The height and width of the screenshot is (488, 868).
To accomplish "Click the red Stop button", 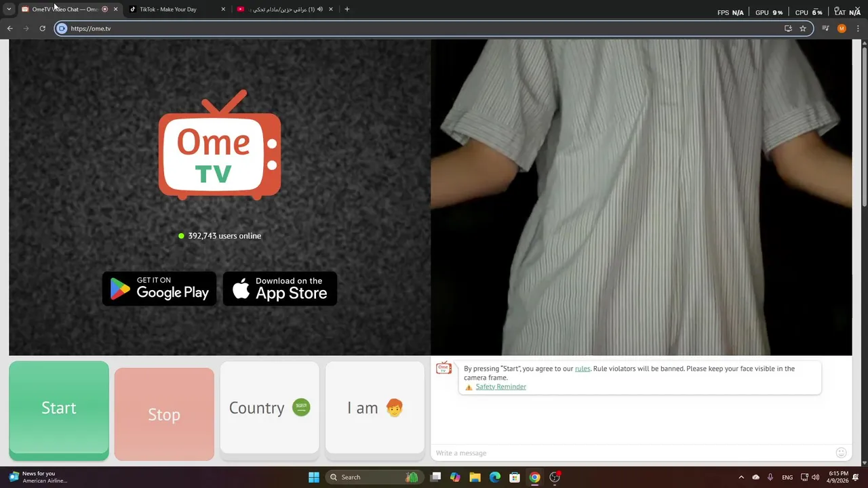I will point(164,414).
